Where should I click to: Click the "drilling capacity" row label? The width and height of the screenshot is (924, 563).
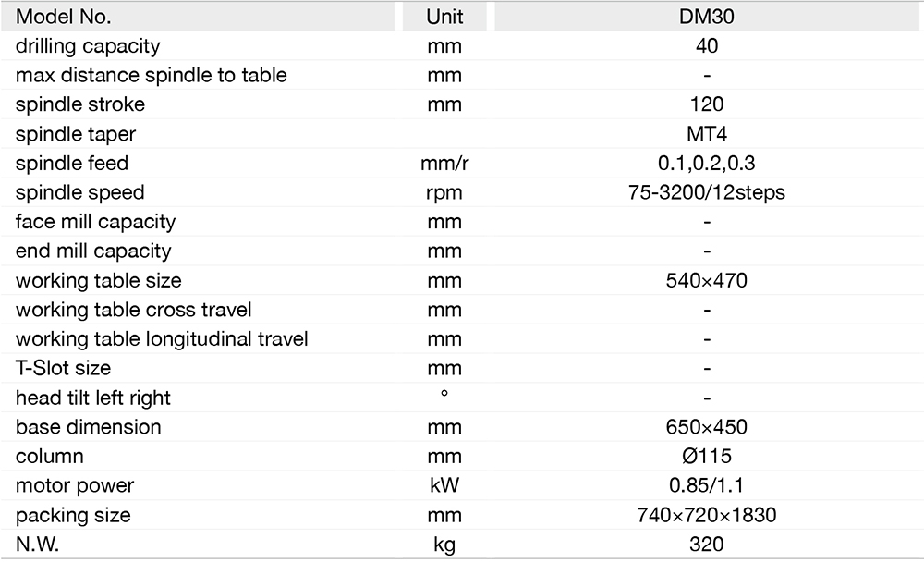click(x=88, y=46)
